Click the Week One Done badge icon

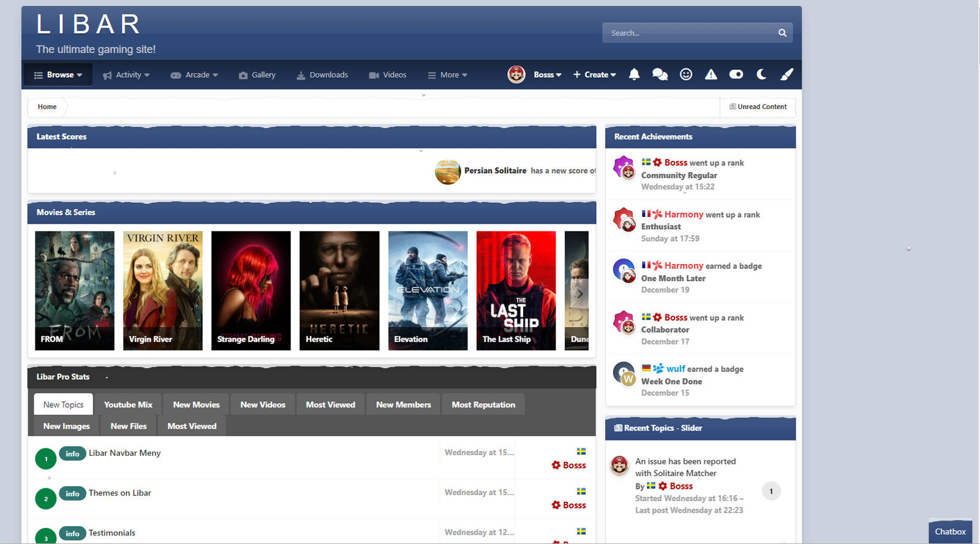[x=624, y=373]
